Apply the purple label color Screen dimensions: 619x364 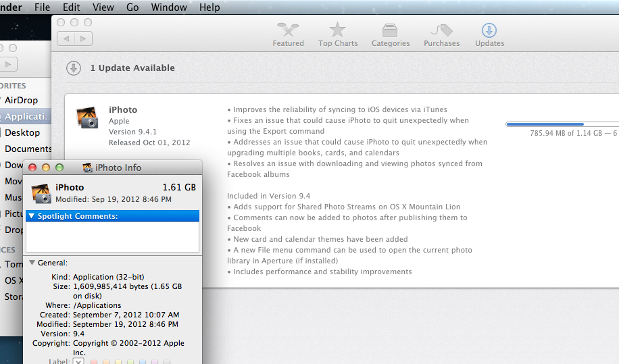155,361
